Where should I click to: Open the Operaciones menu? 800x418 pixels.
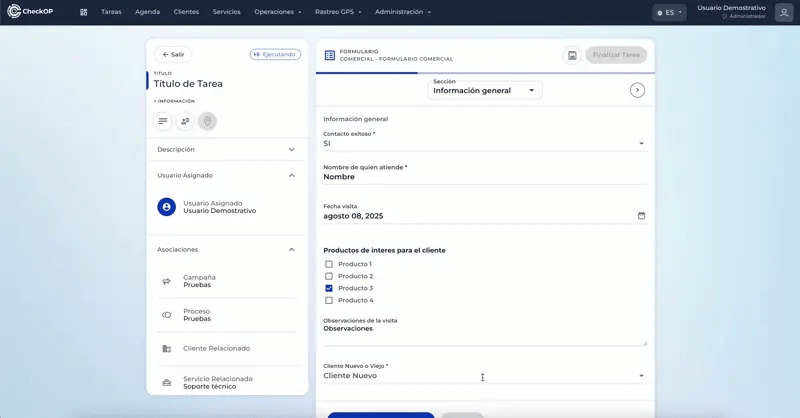point(278,12)
